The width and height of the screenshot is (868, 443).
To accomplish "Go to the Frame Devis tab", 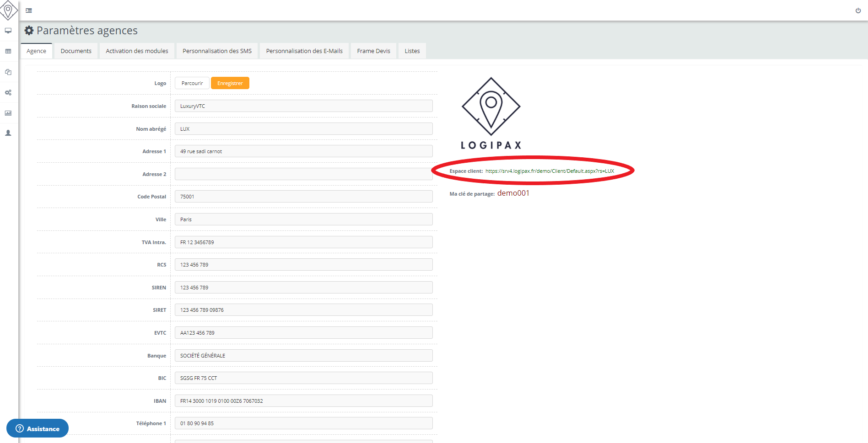I will pos(373,51).
